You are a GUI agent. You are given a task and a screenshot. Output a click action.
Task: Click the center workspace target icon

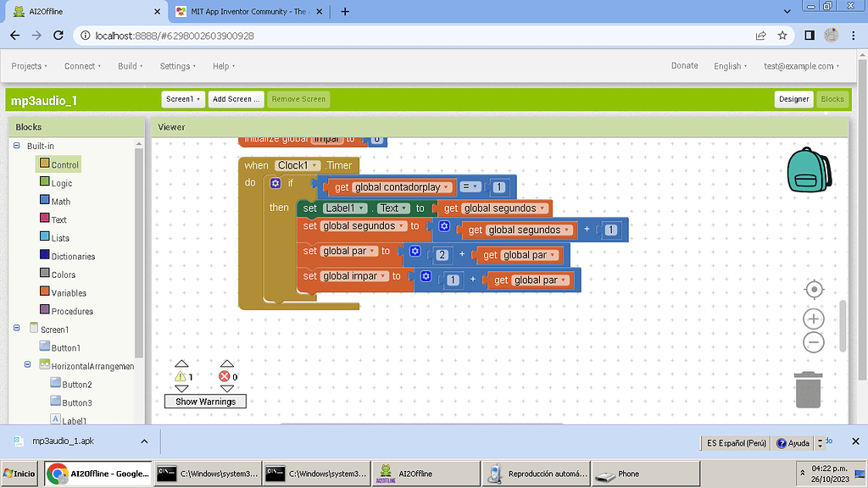point(814,290)
